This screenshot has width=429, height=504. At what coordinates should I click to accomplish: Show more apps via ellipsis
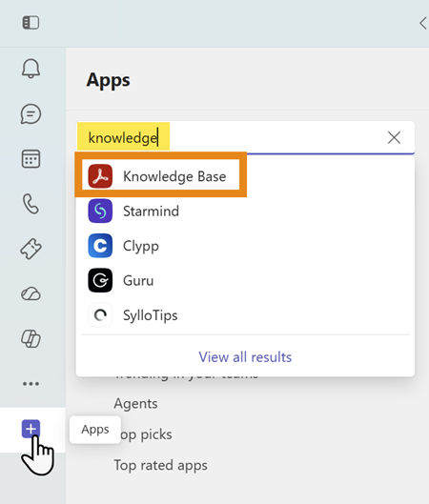pos(31,383)
